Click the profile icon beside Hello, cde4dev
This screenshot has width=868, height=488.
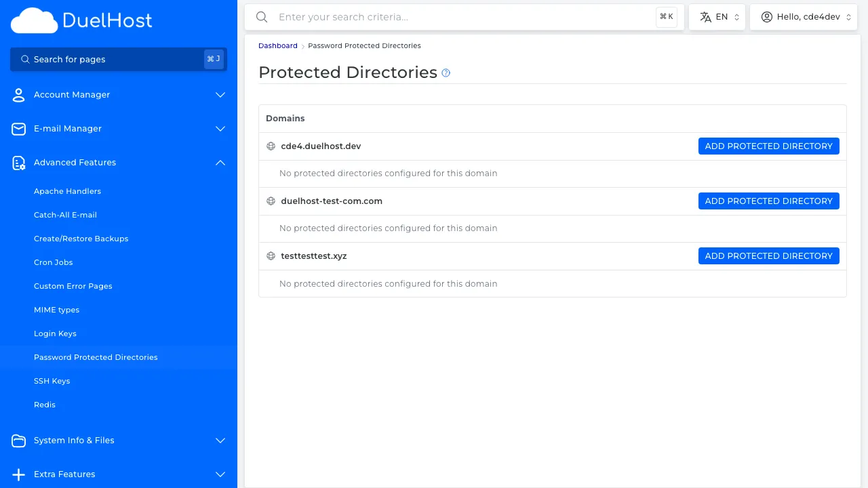(766, 16)
